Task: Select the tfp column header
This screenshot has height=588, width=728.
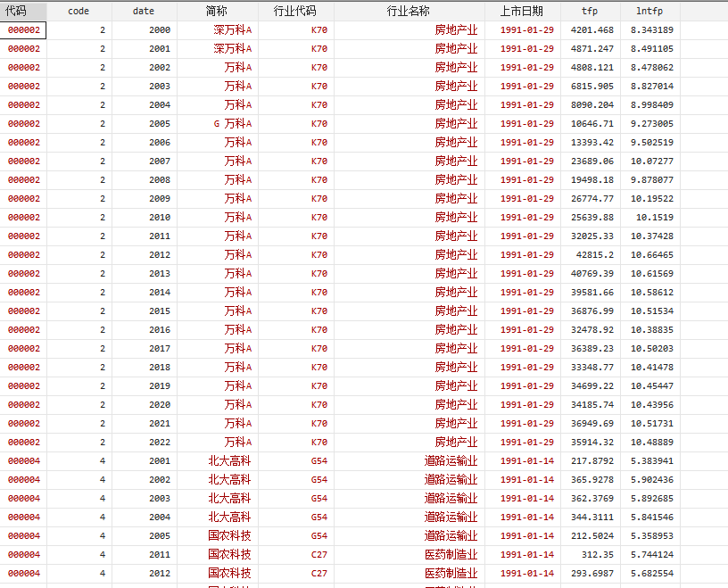Action: click(590, 11)
